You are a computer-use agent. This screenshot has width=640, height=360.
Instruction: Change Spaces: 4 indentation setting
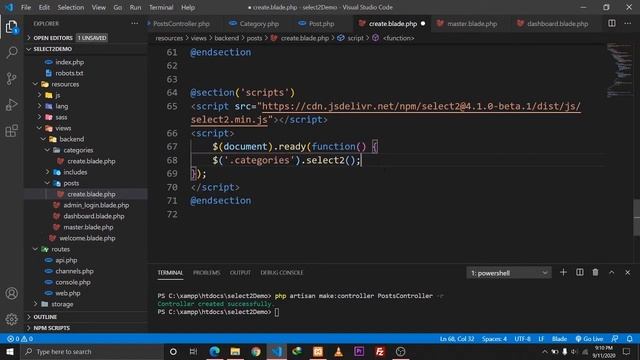[x=494, y=339]
